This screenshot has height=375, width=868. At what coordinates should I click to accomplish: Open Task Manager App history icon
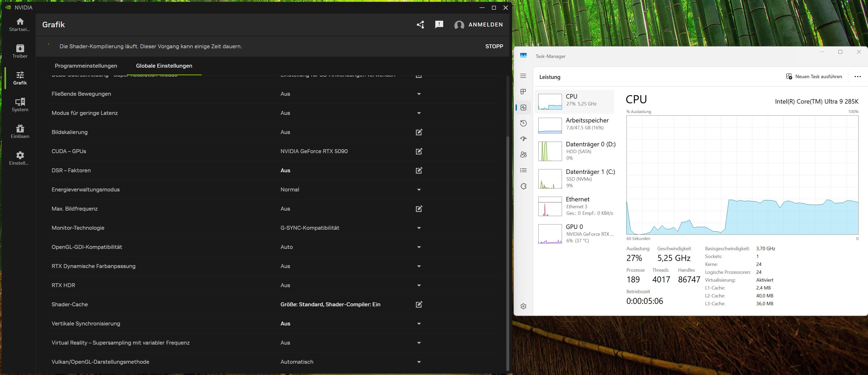tap(523, 123)
